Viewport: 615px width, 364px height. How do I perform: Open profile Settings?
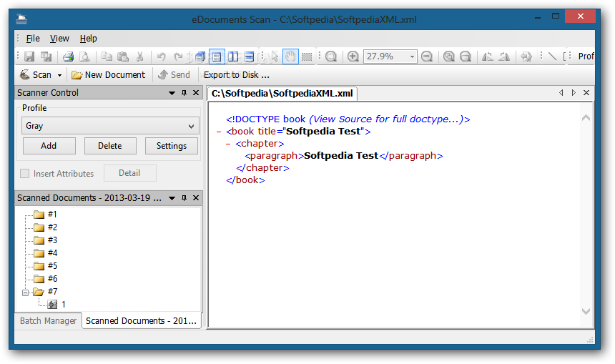tap(172, 146)
